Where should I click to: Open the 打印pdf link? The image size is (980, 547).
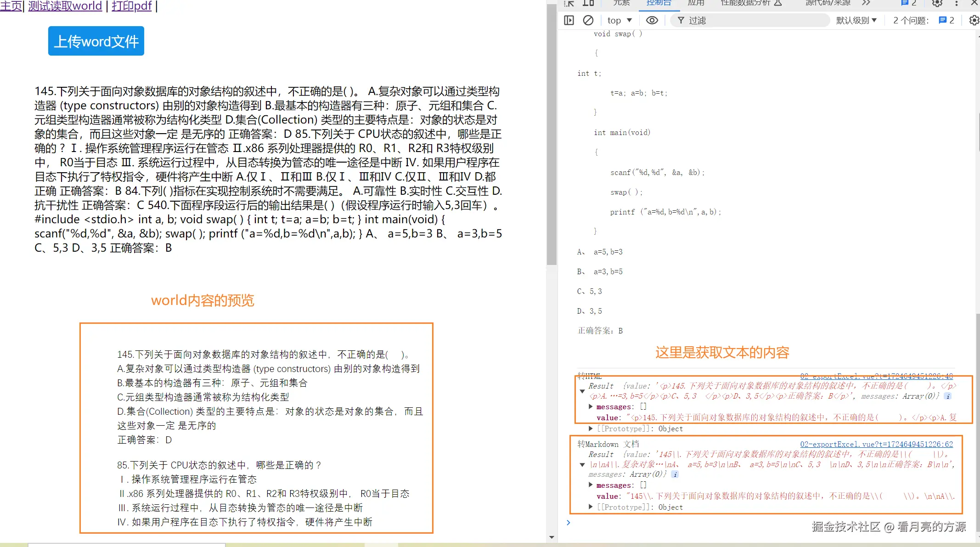coord(131,6)
